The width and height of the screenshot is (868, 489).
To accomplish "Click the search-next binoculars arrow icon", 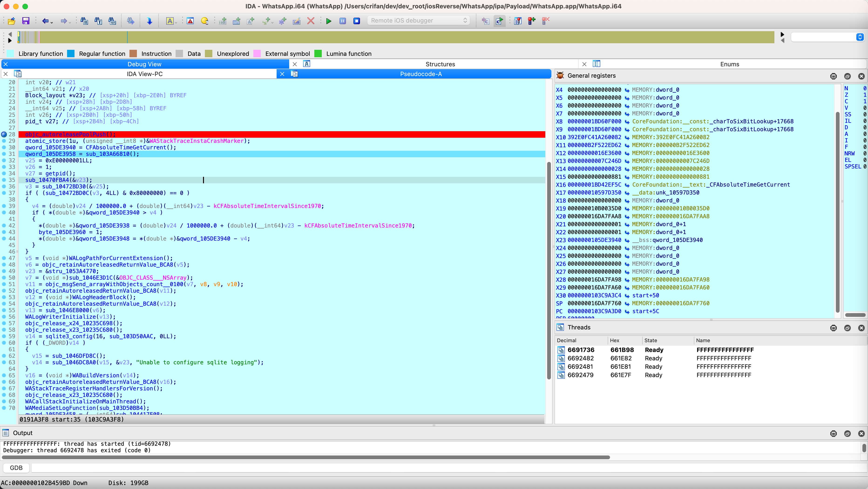I will [x=131, y=21].
